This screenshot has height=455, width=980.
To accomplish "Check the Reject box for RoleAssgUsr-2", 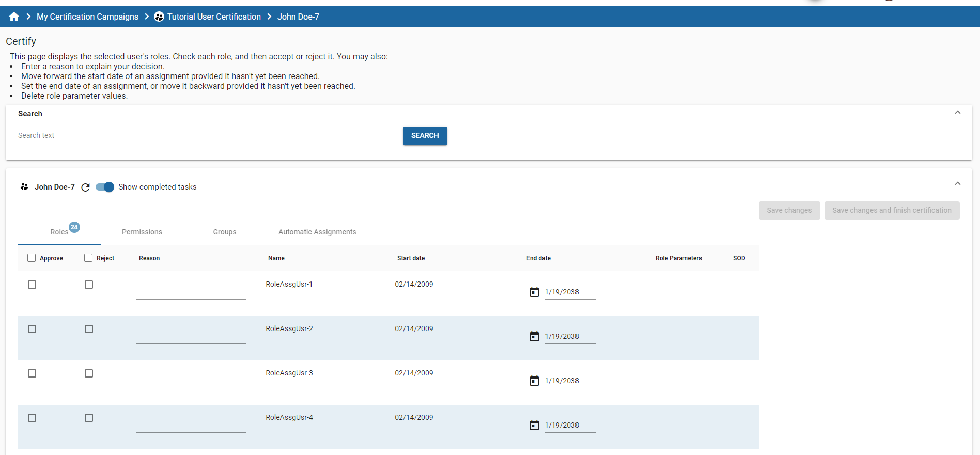I will pos(89,329).
